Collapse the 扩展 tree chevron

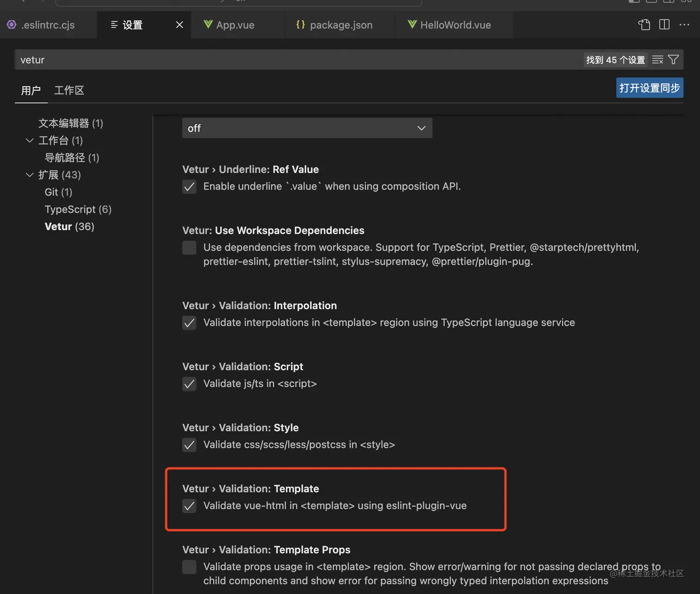tap(30, 175)
